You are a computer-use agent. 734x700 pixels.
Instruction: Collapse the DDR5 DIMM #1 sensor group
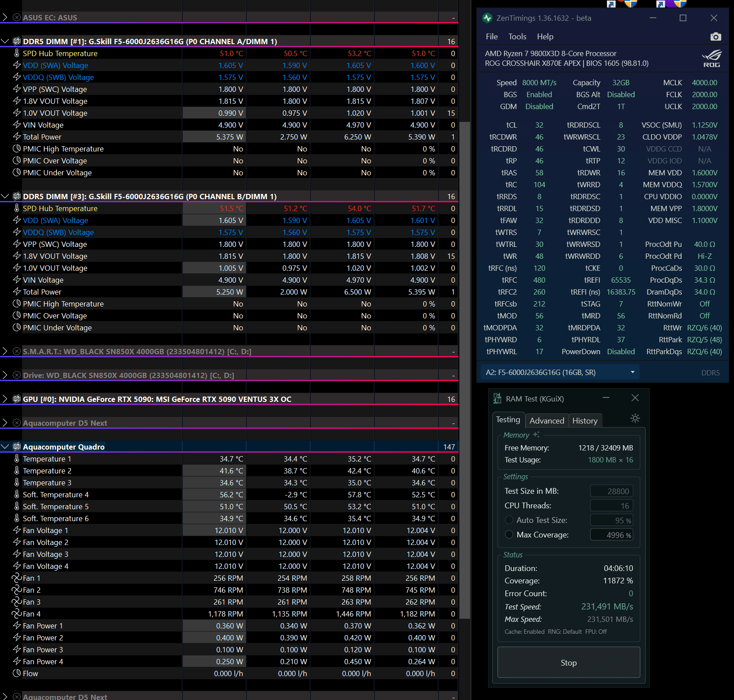(x=5, y=41)
